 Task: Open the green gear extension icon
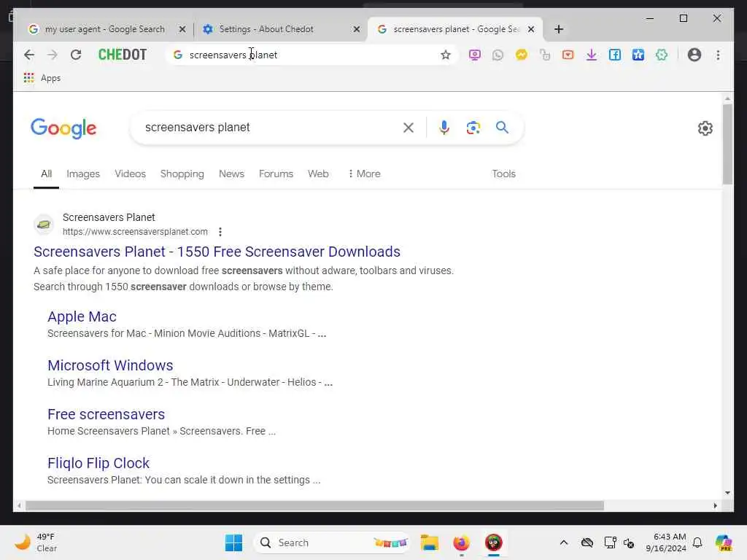(661, 55)
